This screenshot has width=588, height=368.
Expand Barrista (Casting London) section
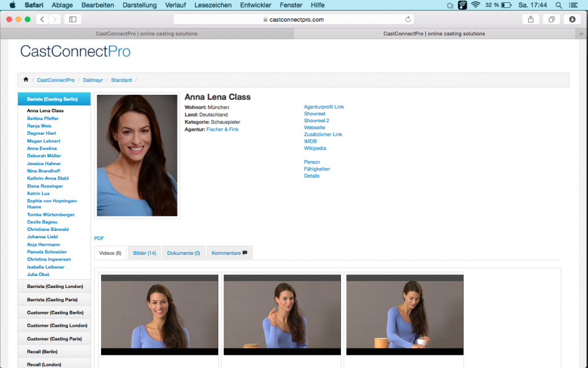pos(54,286)
